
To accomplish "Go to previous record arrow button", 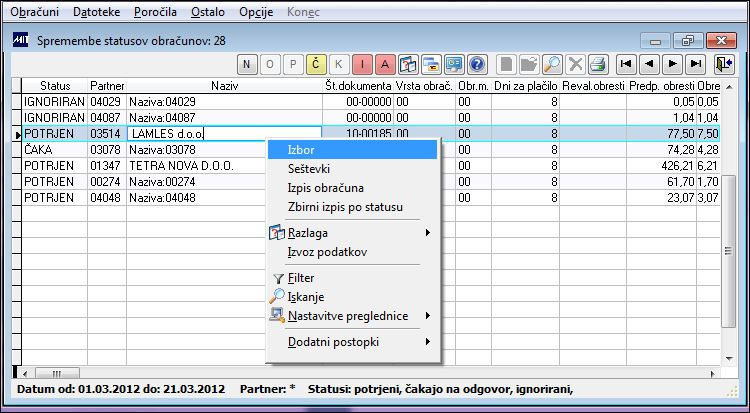I will [x=650, y=64].
